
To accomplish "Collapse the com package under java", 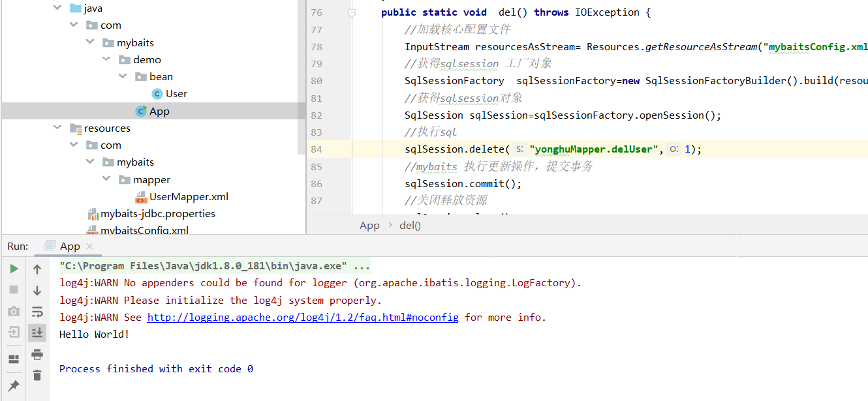I will click(74, 25).
